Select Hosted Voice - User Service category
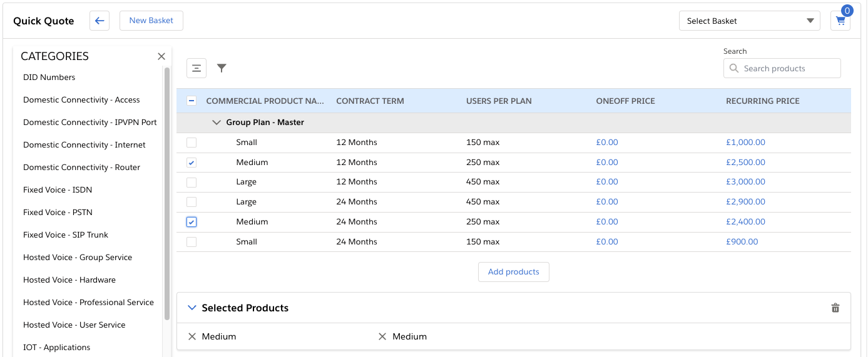868x357 pixels. (x=74, y=325)
